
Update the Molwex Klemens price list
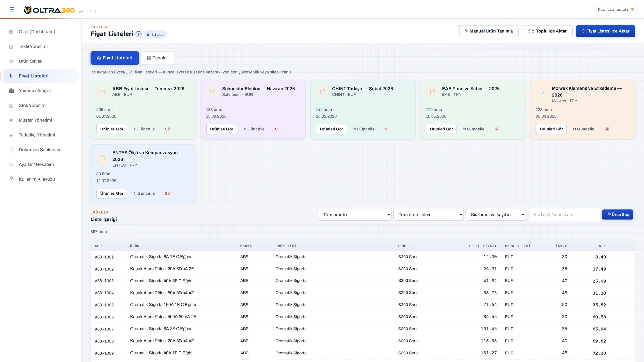[x=584, y=129]
